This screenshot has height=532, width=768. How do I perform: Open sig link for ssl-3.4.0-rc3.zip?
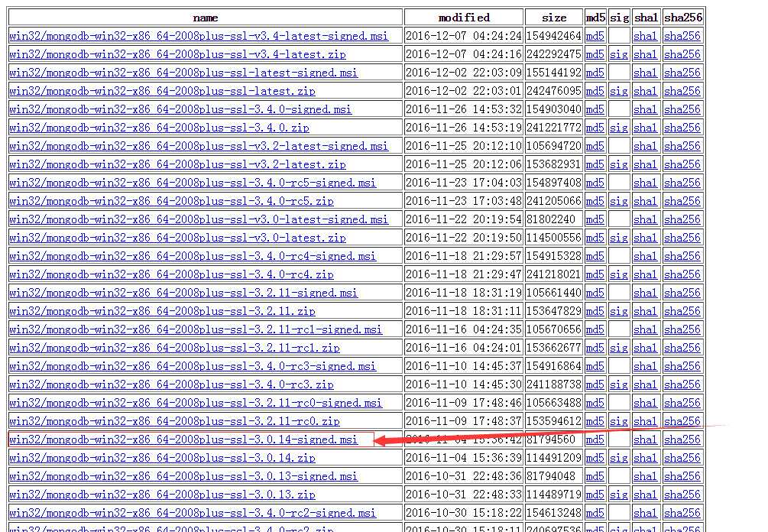point(619,385)
